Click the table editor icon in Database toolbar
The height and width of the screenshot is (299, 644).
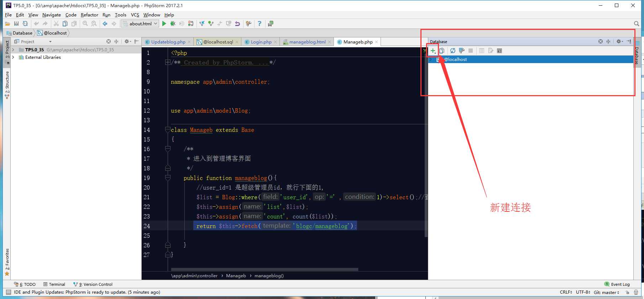(482, 51)
